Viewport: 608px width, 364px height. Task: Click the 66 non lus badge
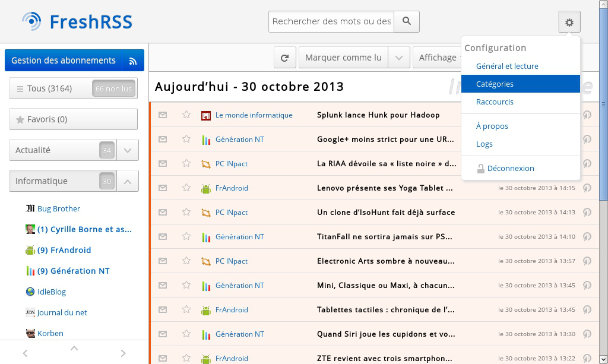113,88
